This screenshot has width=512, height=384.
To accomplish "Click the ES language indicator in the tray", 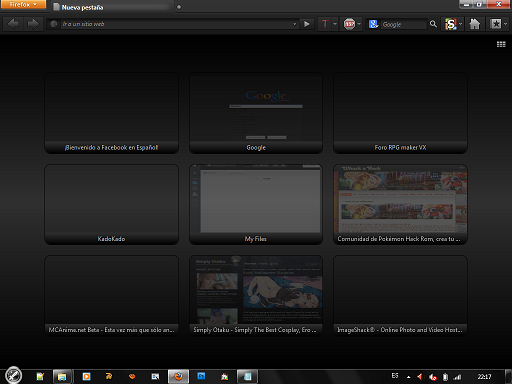I will point(395,376).
